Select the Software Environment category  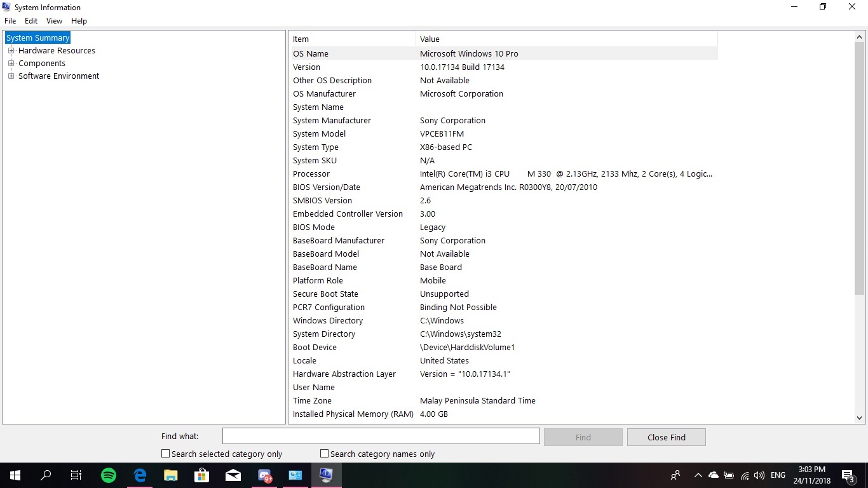click(58, 76)
